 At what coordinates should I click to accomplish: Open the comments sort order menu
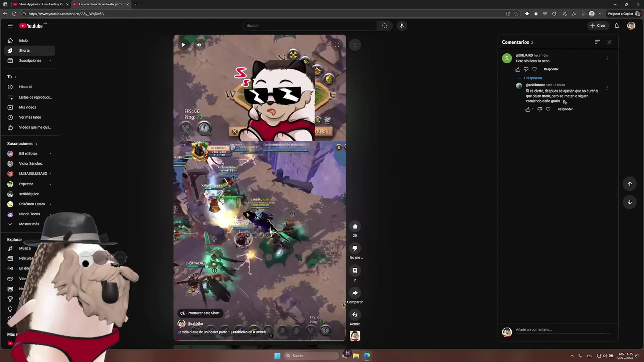click(x=597, y=42)
